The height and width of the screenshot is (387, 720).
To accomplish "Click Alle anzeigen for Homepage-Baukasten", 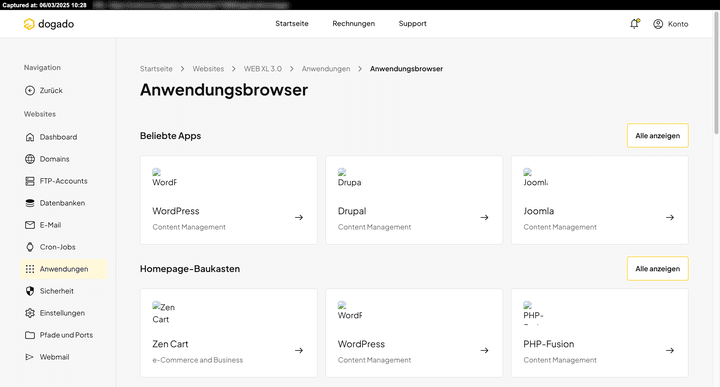I will pyautogui.click(x=658, y=269).
